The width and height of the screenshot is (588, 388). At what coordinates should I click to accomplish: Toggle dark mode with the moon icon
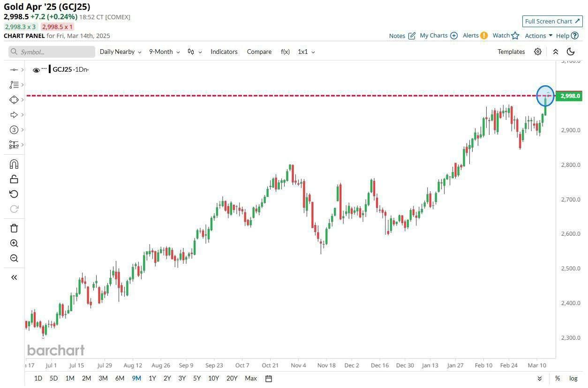click(571, 52)
